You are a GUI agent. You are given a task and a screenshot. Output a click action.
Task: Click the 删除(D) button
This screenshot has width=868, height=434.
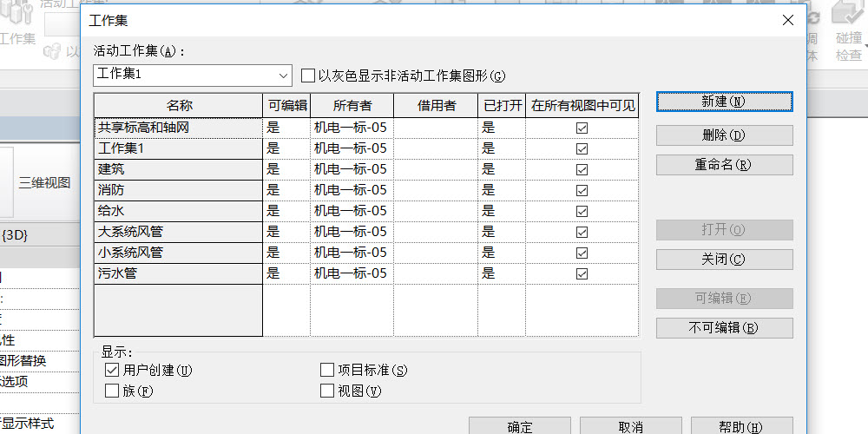tap(724, 135)
